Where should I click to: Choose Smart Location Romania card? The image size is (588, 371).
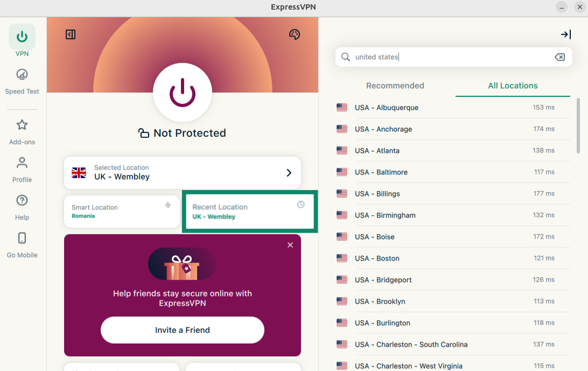[122, 212]
